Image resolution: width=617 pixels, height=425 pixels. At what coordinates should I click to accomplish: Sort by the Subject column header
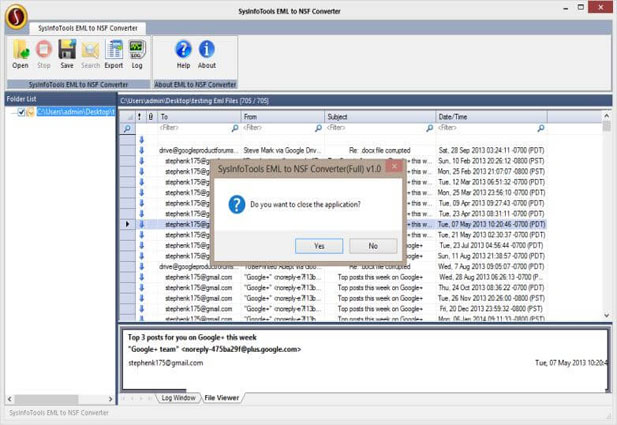(380, 116)
